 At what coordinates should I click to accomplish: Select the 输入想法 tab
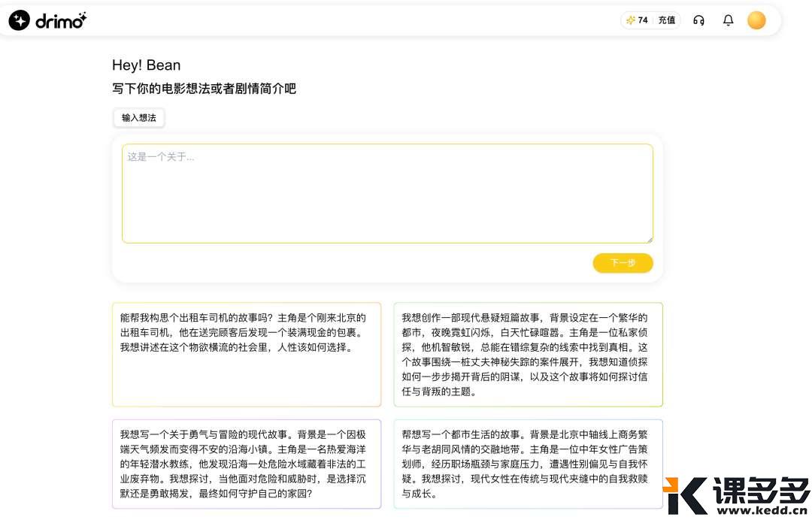[139, 117]
